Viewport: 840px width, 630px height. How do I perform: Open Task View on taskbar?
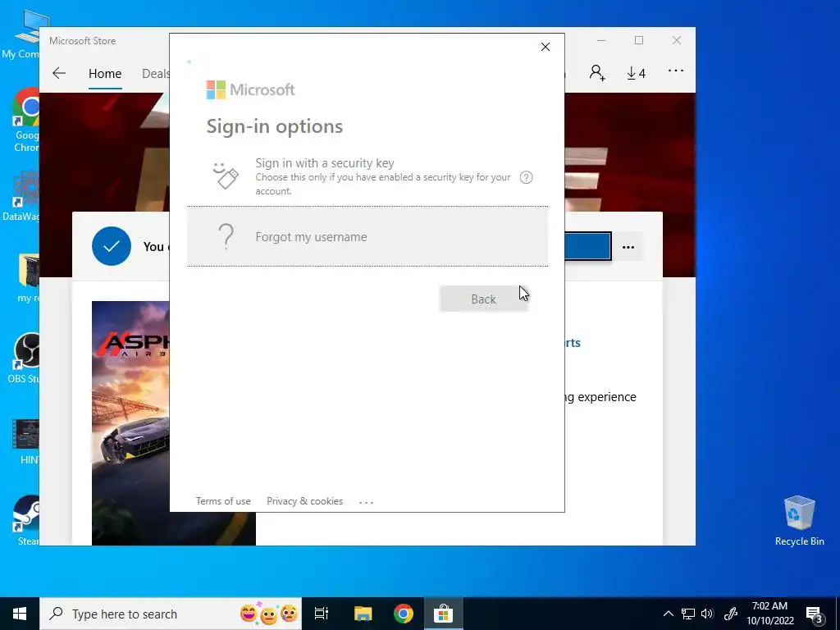pyautogui.click(x=322, y=614)
